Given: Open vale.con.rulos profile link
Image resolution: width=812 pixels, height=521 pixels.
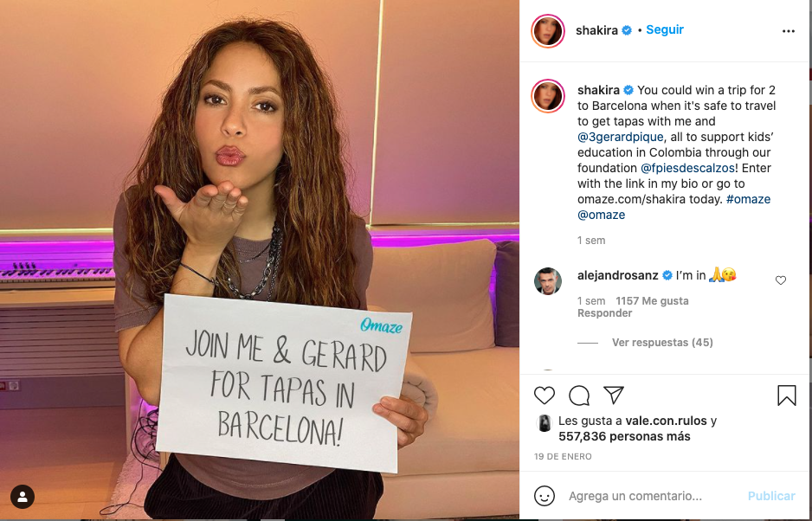Looking at the screenshot, I should click(x=666, y=421).
